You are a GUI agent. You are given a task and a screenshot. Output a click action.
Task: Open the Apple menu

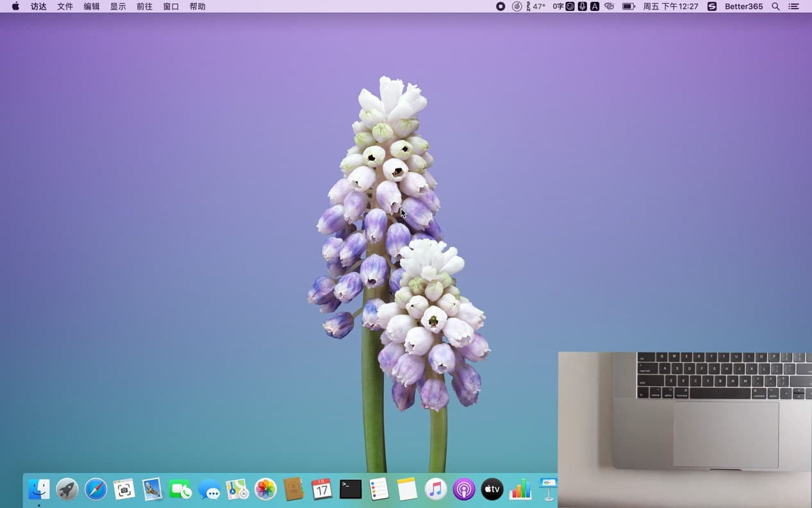point(15,6)
